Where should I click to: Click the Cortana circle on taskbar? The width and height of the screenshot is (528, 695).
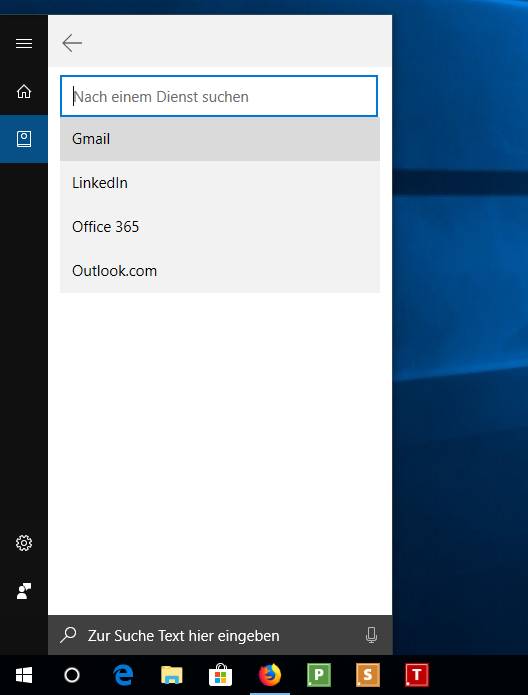click(72, 675)
